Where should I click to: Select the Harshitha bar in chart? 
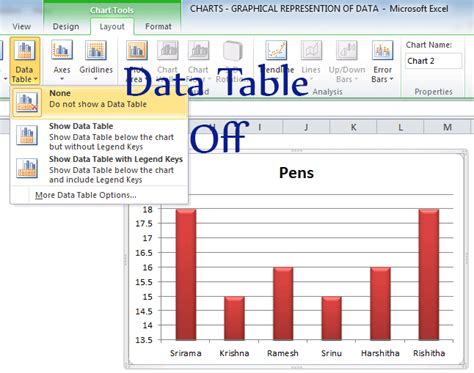pos(380,304)
